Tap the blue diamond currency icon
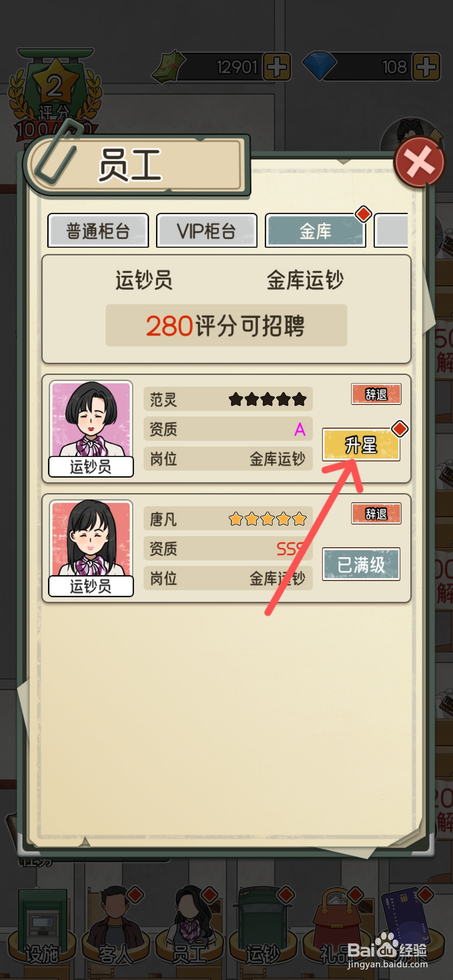 click(x=319, y=67)
